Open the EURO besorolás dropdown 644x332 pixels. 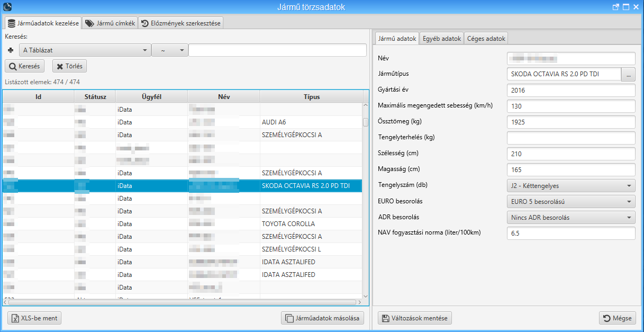pyautogui.click(x=570, y=202)
